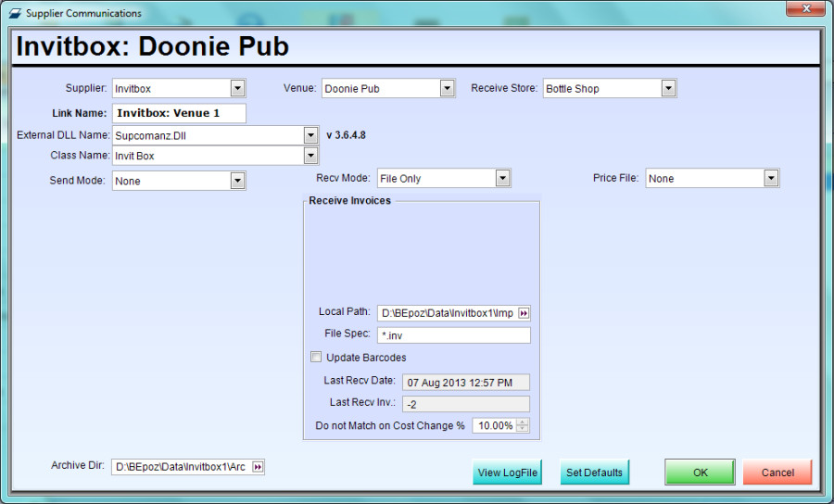
Task: Expand the Venue dropdown showing Doonie Pub
Action: pos(448,88)
